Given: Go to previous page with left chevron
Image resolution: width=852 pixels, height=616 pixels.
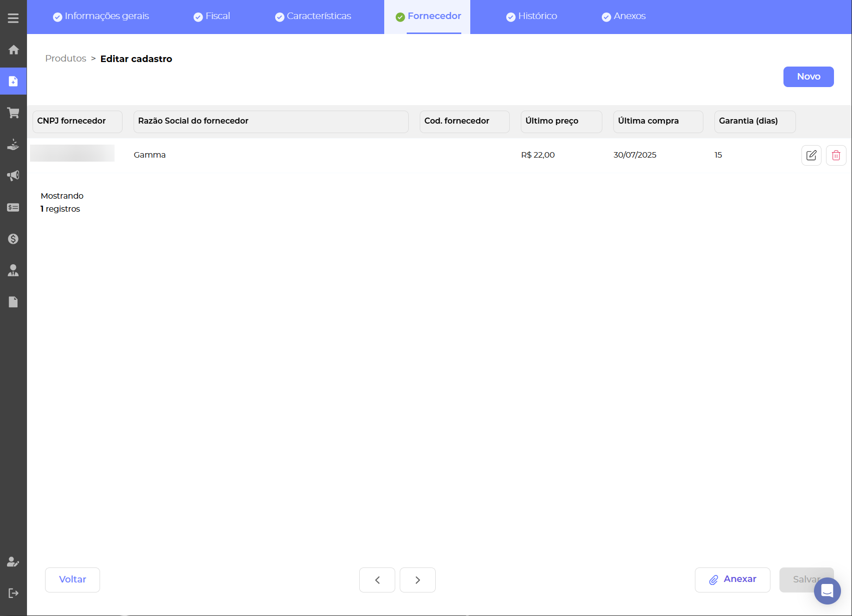Looking at the screenshot, I should click(377, 580).
